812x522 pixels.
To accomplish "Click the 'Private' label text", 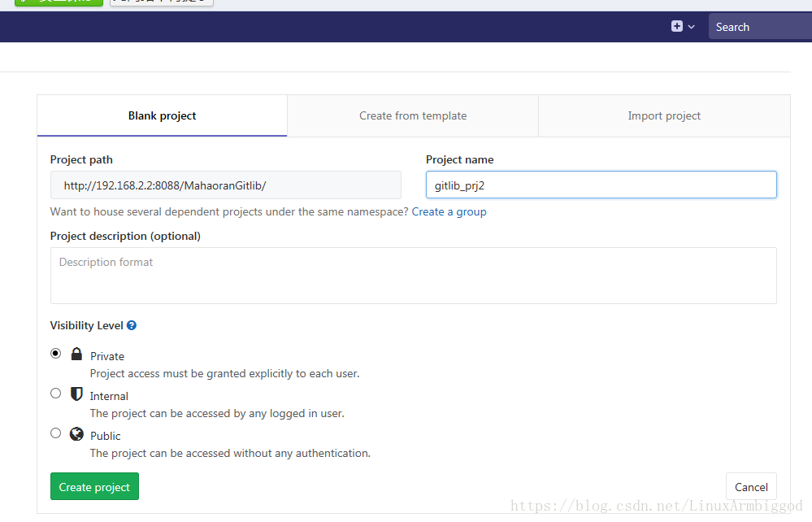I will tap(107, 356).
